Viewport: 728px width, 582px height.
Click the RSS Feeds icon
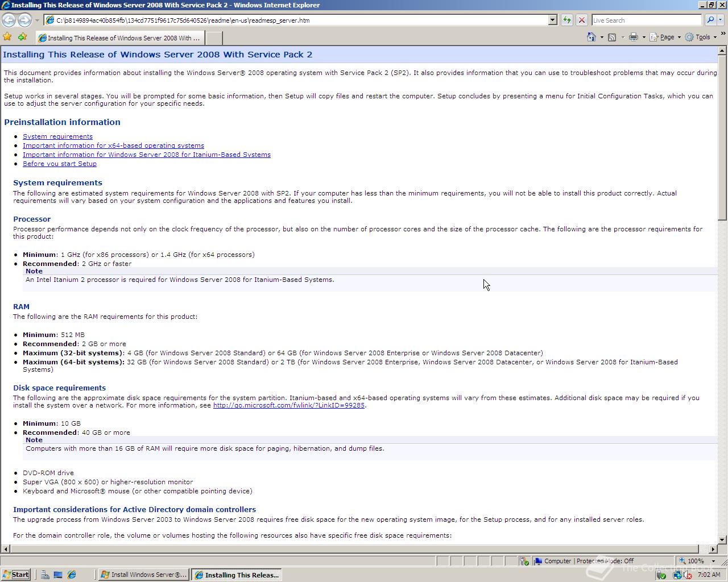tap(612, 37)
